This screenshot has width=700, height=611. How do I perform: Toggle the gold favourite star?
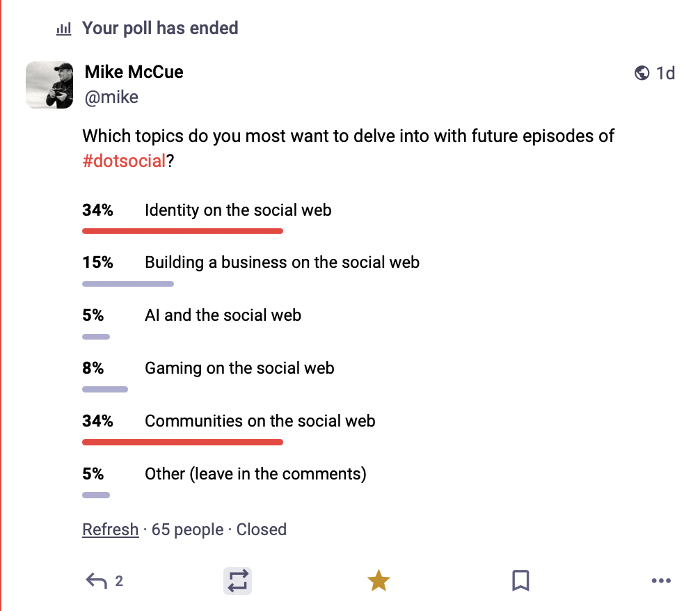click(x=379, y=580)
